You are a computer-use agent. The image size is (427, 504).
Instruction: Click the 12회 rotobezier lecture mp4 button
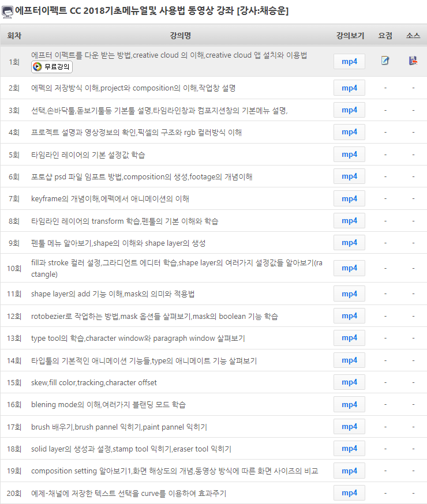coord(349,316)
